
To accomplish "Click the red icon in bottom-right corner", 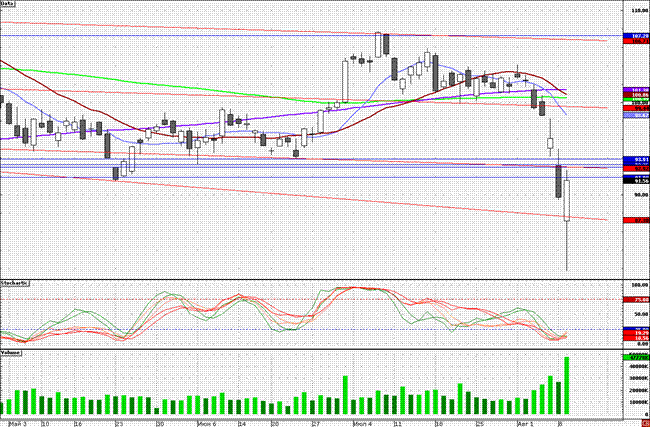I will [646, 423].
